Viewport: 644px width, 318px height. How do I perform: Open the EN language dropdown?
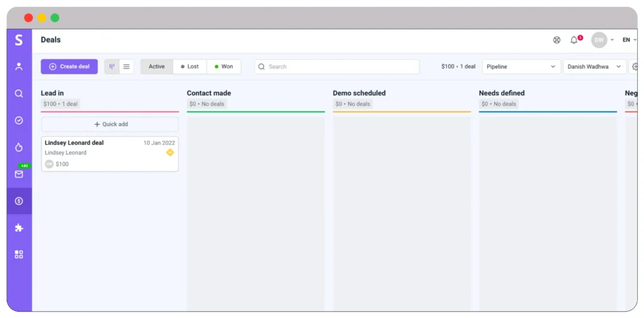point(629,40)
